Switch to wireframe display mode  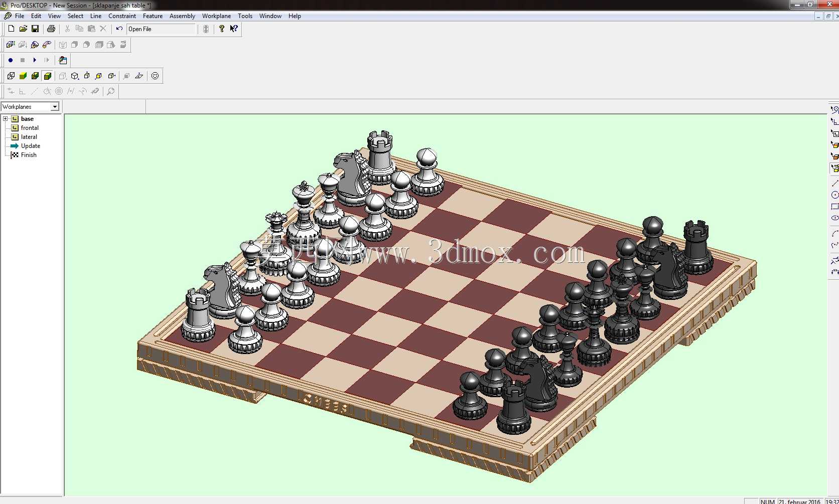[x=11, y=76]
